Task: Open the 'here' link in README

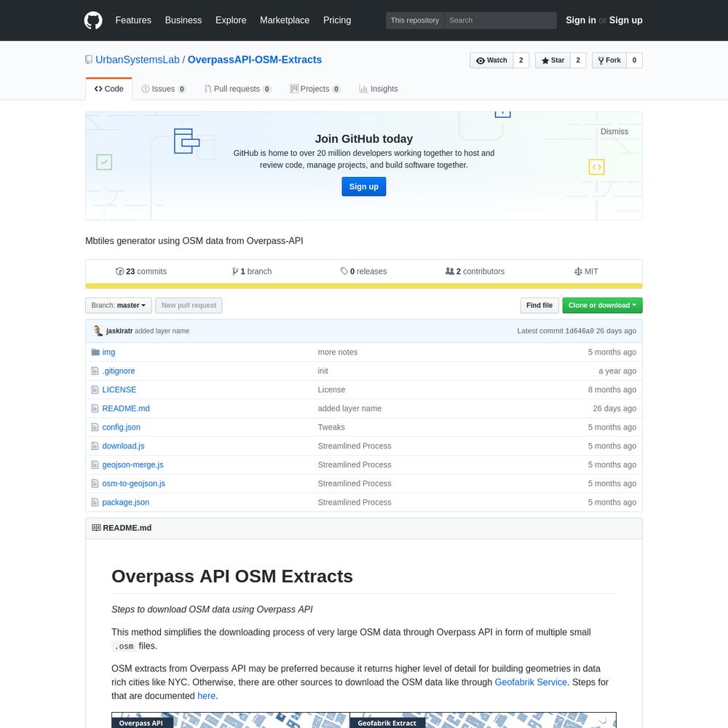Action: [206, 696]
